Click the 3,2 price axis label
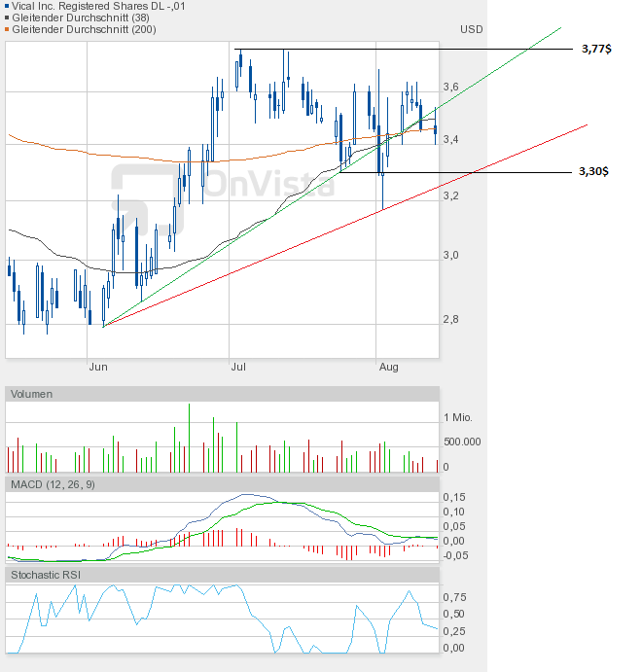Image resolution: width=642 pixels, height=672 pixels. (450, 195)
